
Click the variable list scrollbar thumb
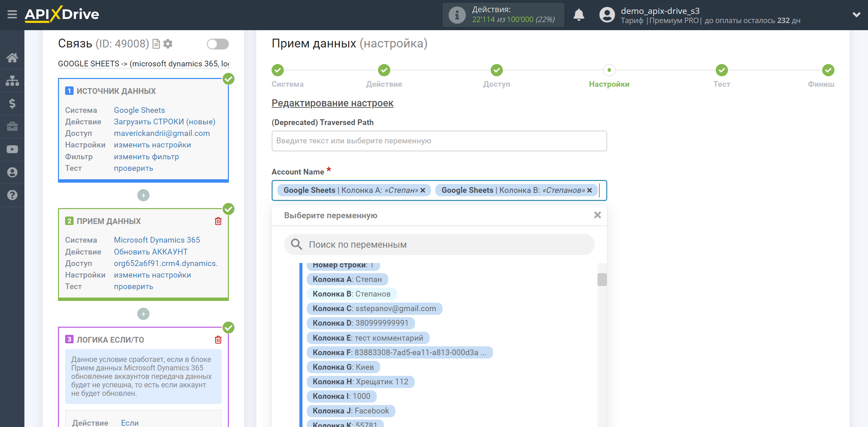click(602, 280)
